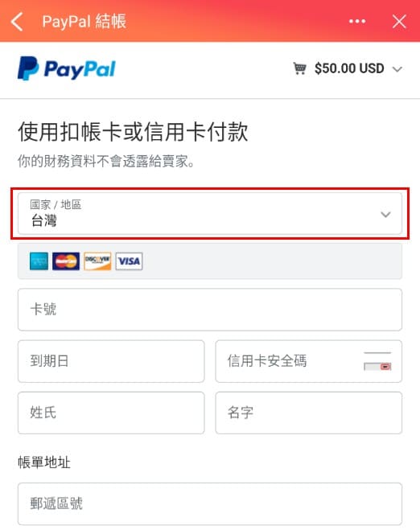The image size is (420, 530).
Task: Focus the 卡號 card number field
Action: [x=210, y=310]
